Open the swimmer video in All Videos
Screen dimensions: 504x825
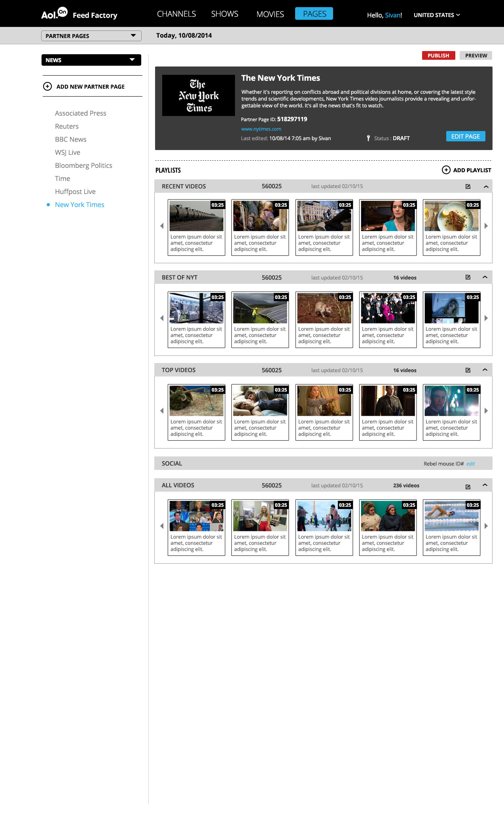[452, 527]
